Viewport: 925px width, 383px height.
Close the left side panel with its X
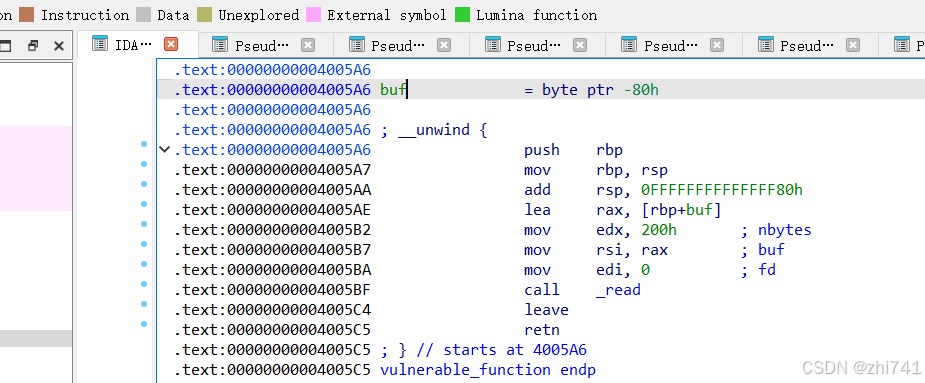pos(59,45)
